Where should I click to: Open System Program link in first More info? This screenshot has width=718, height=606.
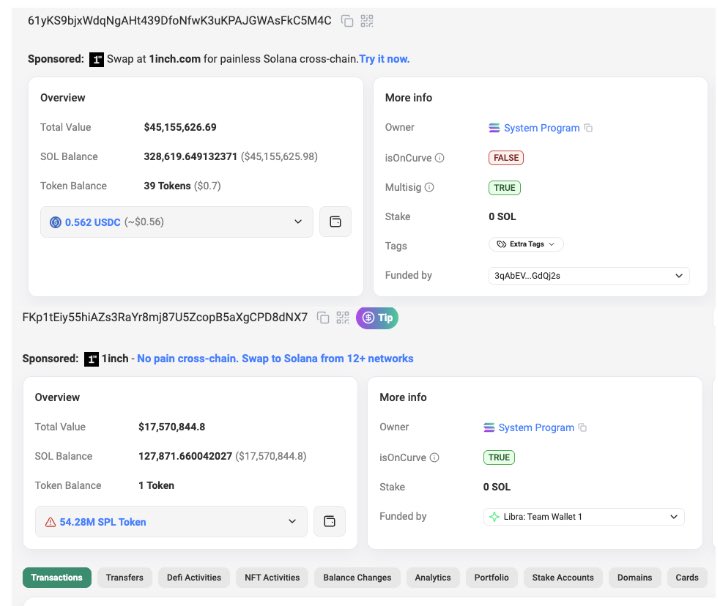pyautogui.click(x=542, y=128)
